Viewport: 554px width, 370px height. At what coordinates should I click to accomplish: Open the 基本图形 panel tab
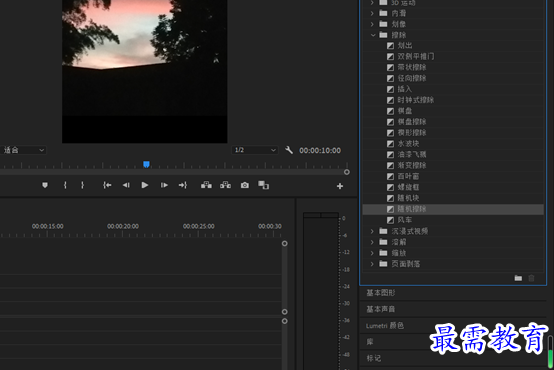click(x=381, y=293)
